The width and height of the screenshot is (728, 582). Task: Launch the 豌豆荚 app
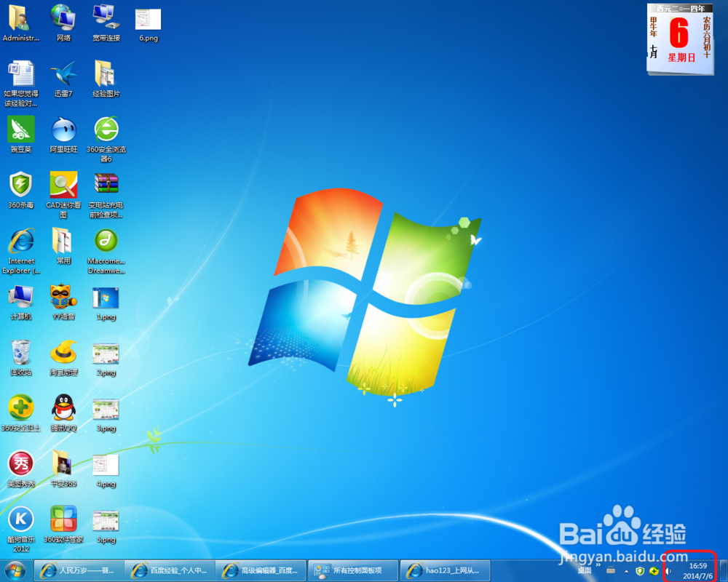click(21, 135)
